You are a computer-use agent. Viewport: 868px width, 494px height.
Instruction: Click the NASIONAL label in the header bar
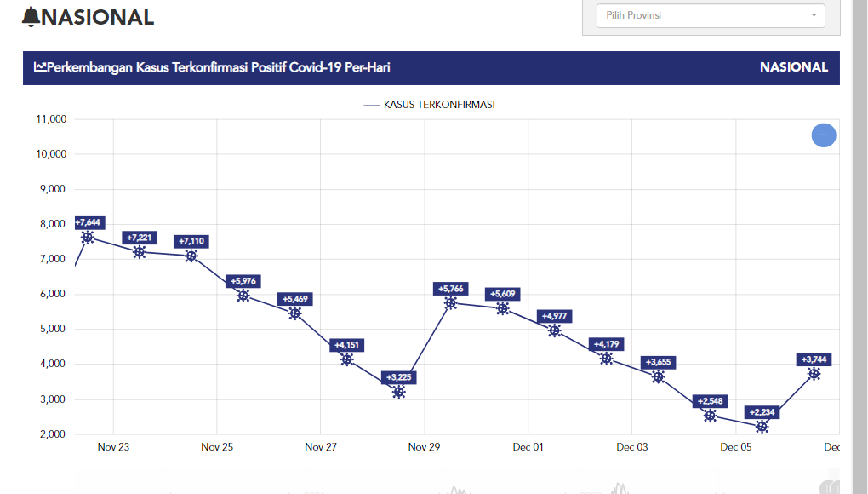pyautogui.click(x=793, y=67)
